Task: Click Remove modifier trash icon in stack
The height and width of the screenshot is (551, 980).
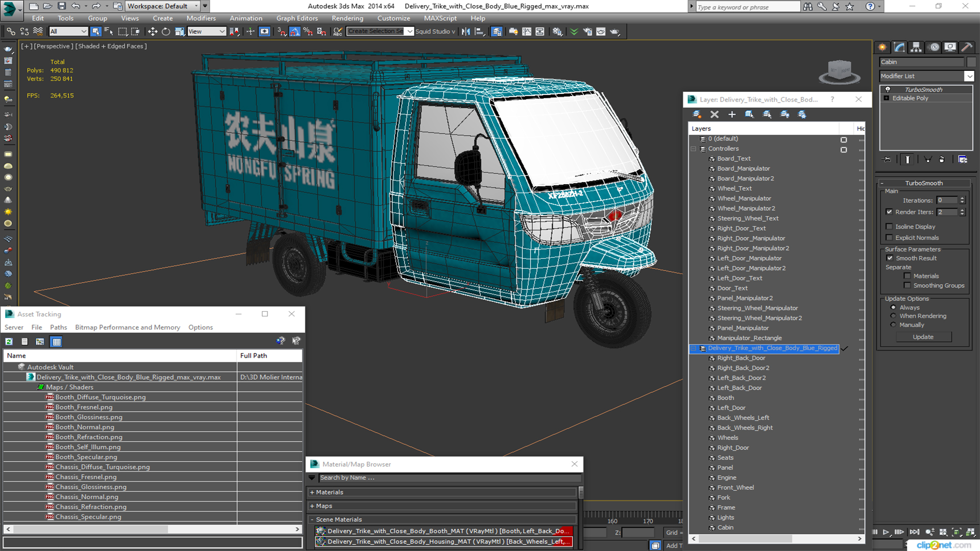Action: click(x=942, y=160)
